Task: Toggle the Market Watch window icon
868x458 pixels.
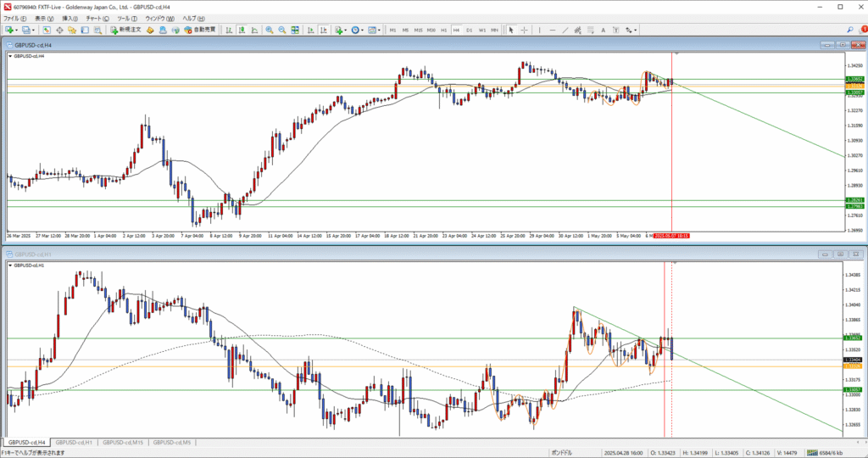Action: (x=47, y=30)
